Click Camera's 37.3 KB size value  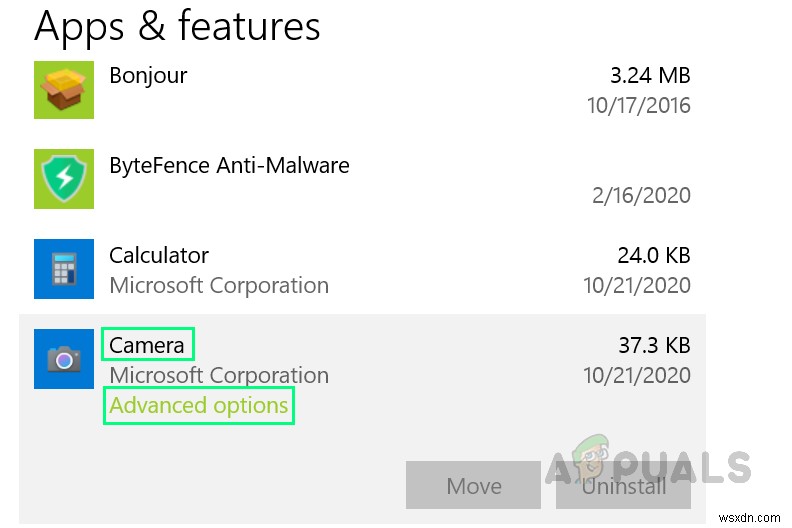[654, 346]
